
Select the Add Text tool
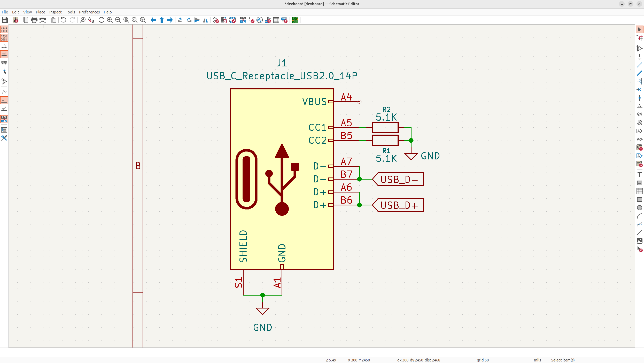click(639, 175)
